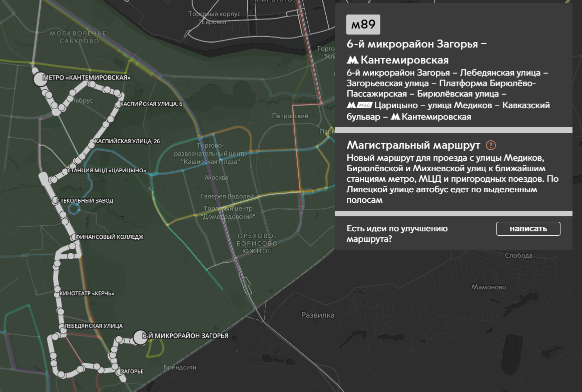Screen dimensions: 582x392
Task: Click the 'Кинотеатр «Керчь»' map label
Action: point(87,293)
